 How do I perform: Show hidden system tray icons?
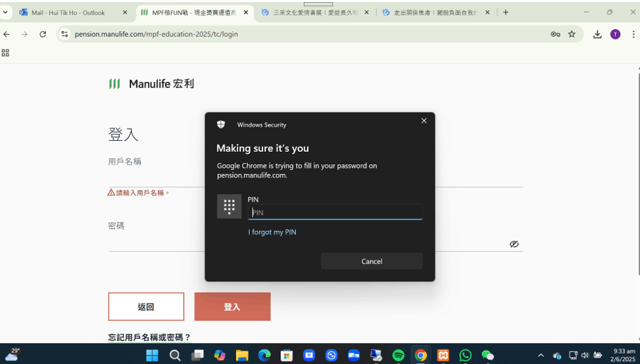pos(541,356)
